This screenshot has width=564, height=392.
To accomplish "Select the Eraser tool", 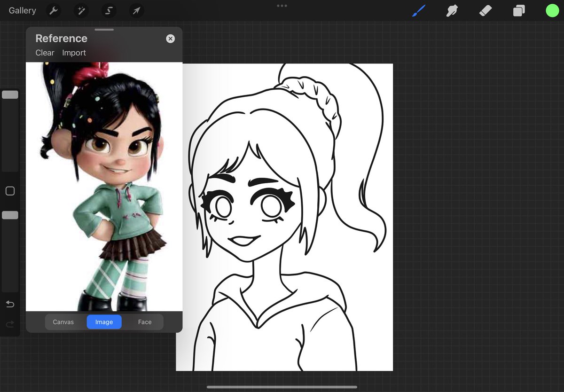I will pyautogui.click(x=486, y=10).
